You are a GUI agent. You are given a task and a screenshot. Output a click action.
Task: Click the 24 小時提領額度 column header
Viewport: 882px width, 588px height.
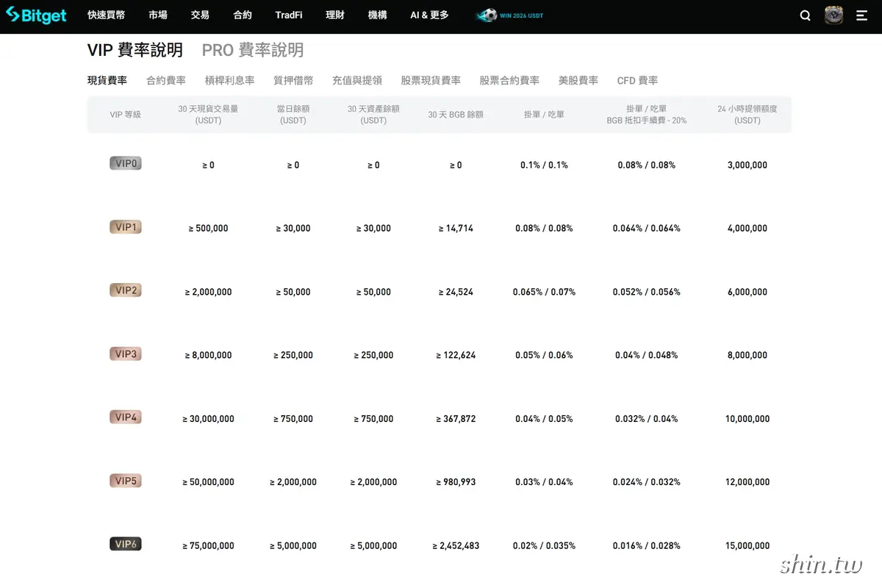747,114
